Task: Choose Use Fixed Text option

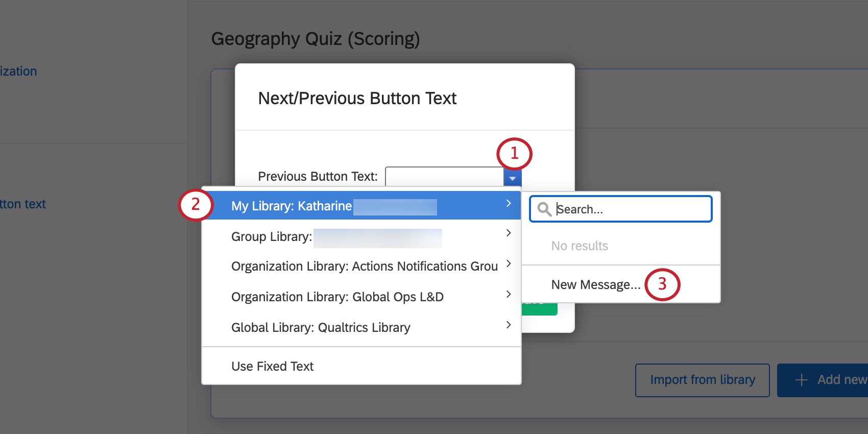Action: tap(272, 367)
